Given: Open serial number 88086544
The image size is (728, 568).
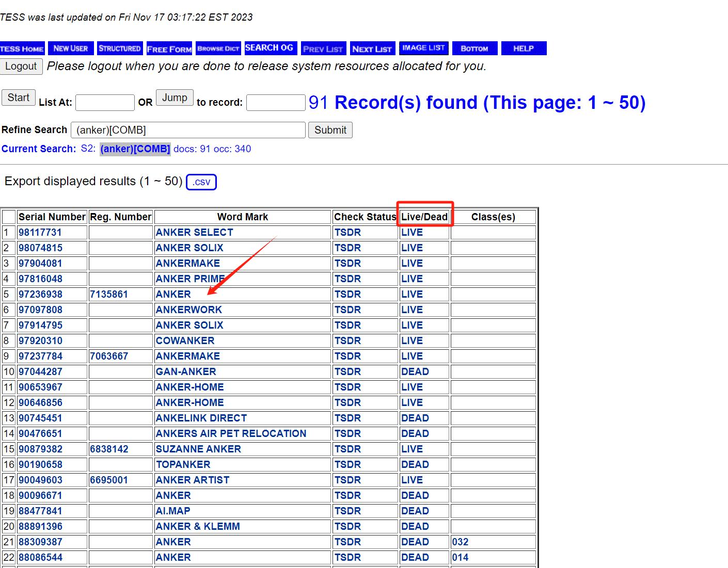Looking at the screenshot, I should click(x=40, y=558).
